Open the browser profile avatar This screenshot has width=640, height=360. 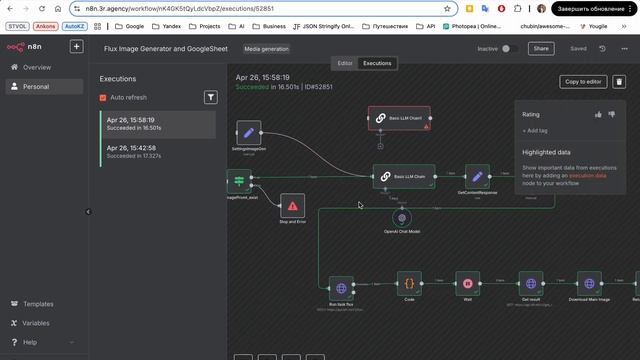point(542,9)
